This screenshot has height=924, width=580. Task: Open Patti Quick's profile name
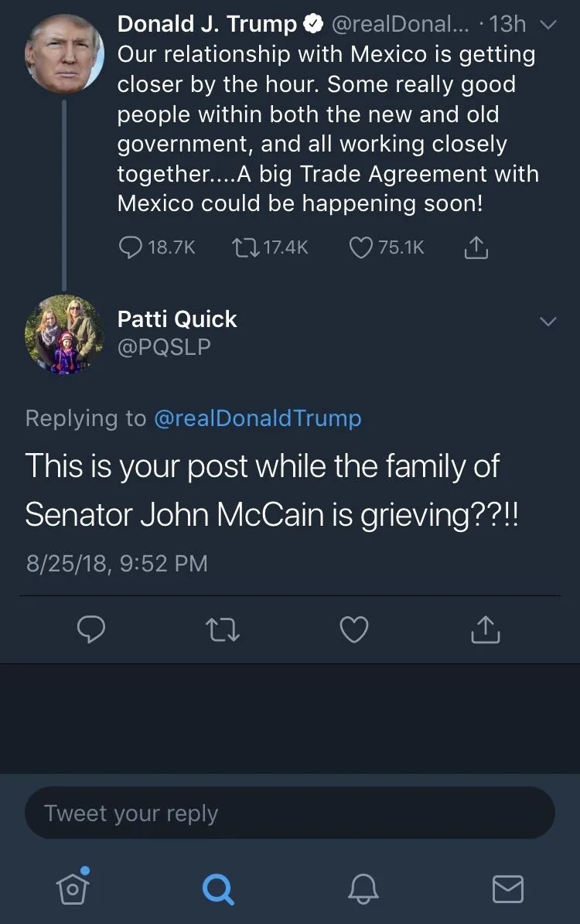pos(177,319)
